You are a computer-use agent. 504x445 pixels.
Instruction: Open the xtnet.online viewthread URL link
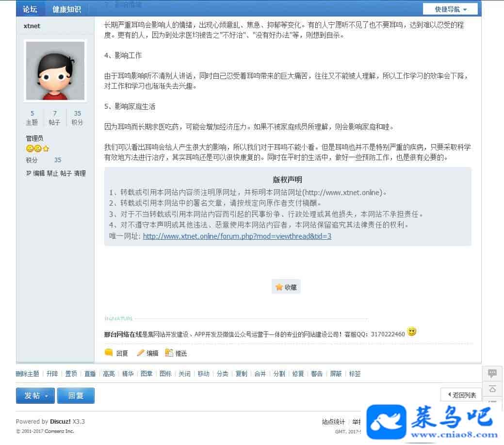[x=237, y=236]
